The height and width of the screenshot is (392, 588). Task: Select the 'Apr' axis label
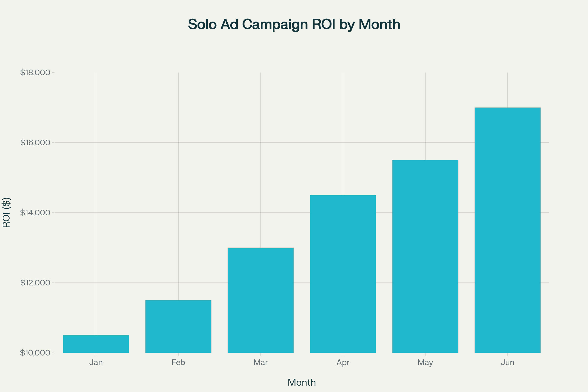click(343, 363)
